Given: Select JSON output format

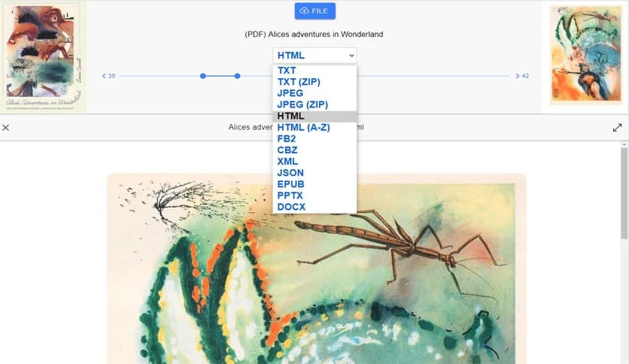Looking at the screenshot, I should tap(314, 173).
